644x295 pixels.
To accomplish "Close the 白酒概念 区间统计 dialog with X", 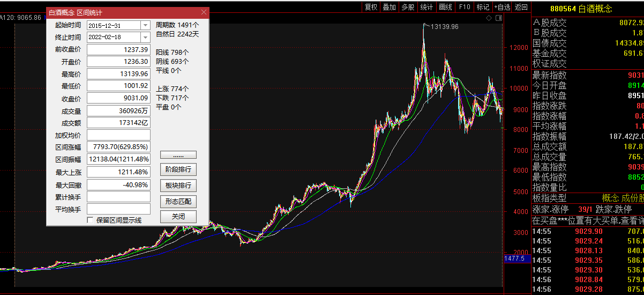I will (x=204, y=12).
